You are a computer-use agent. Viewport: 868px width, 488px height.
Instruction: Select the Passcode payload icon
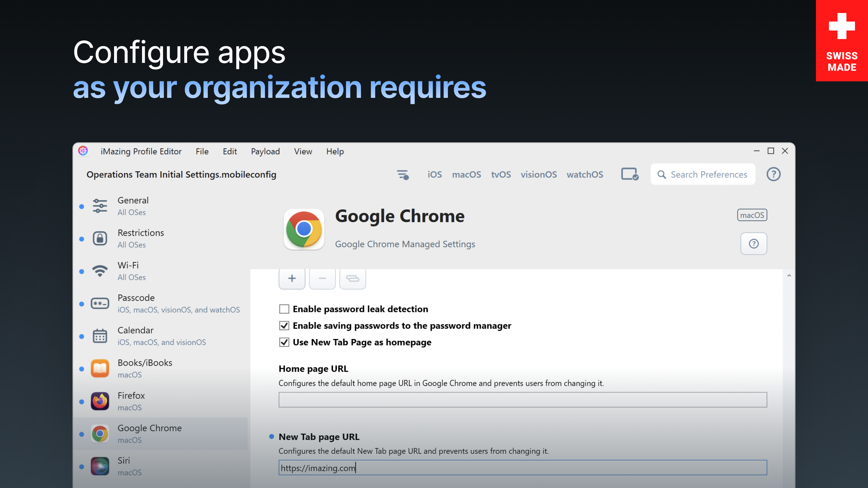point(100,303)
